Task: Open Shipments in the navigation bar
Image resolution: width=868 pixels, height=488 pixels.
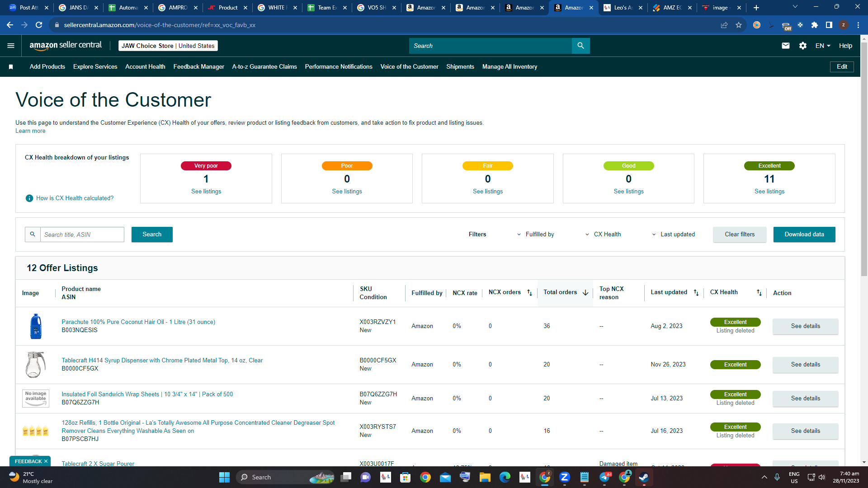Action: pyautogui.click(x=460, y=67)
